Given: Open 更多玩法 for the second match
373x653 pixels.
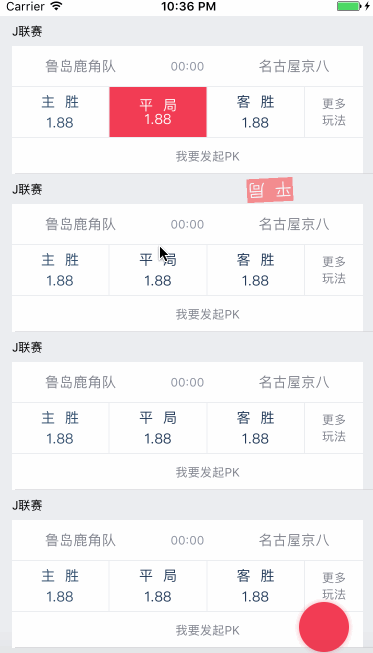Looking at the screenshot, I should [334, 270].
